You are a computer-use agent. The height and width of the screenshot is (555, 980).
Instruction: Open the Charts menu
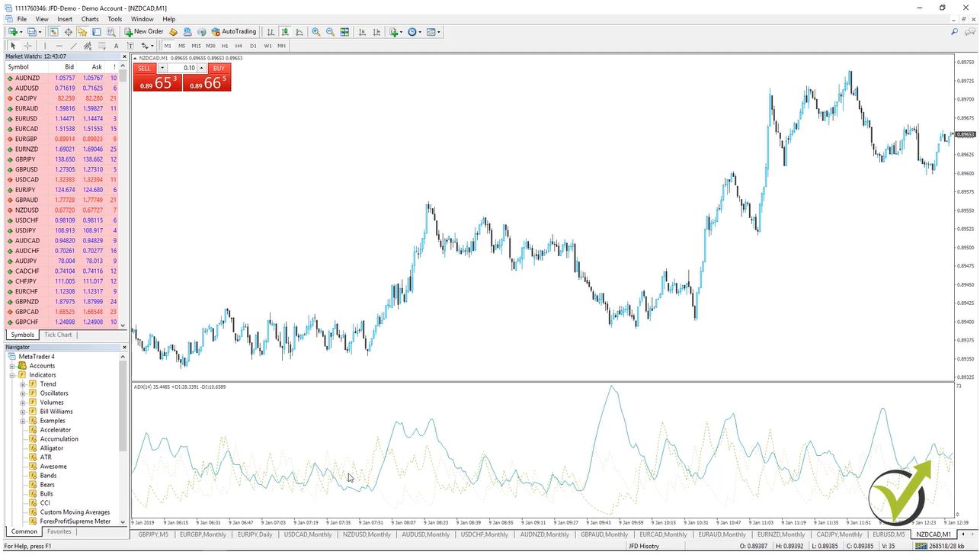tap(90, 19)
